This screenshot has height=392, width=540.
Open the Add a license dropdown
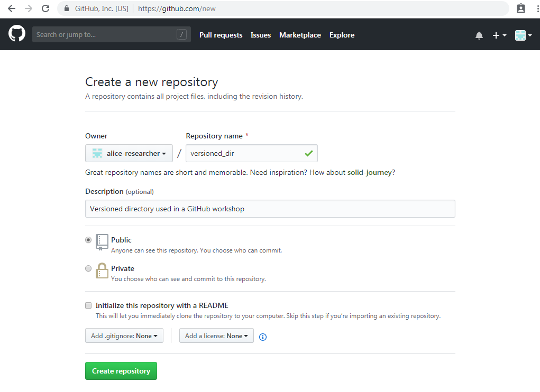coord(216,335)
